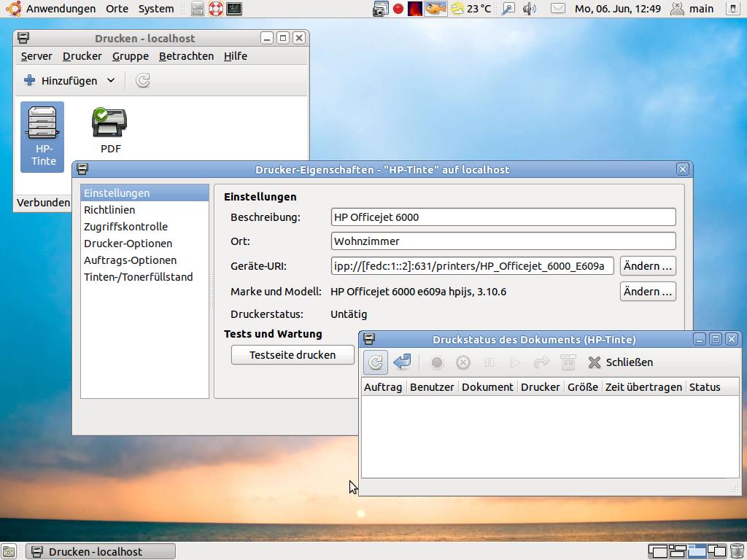Image resolution: width=747 pixels, height=560 pixels.
Task: Open the help lifebuoy icon in top panel
Action: coord(216,9)
